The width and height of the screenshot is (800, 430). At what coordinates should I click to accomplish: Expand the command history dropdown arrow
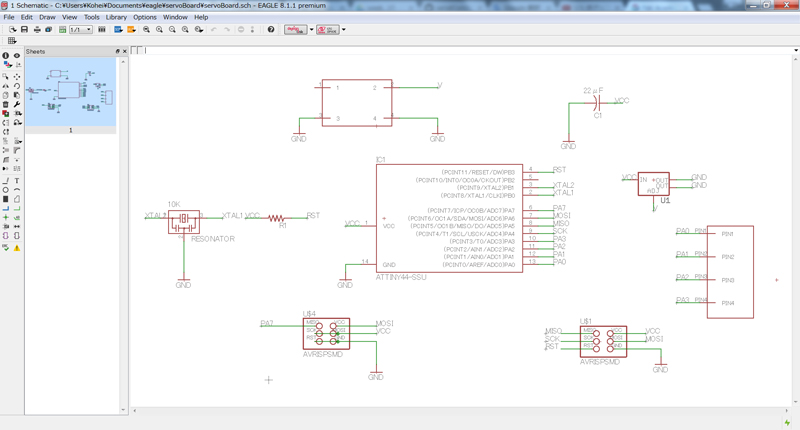[x=796, y=50]
